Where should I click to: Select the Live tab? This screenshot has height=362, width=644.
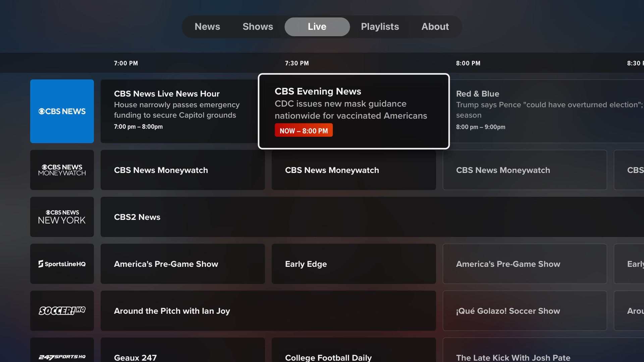pos(317,26)
